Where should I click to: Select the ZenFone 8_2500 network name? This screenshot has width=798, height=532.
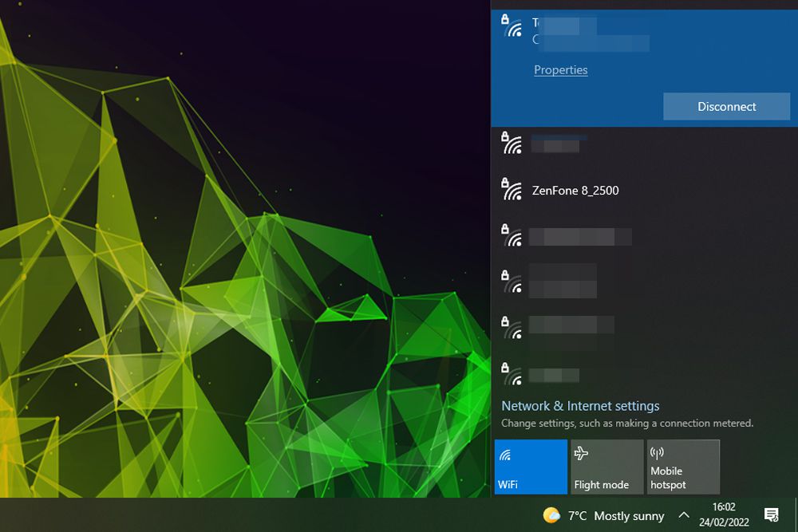575,191
